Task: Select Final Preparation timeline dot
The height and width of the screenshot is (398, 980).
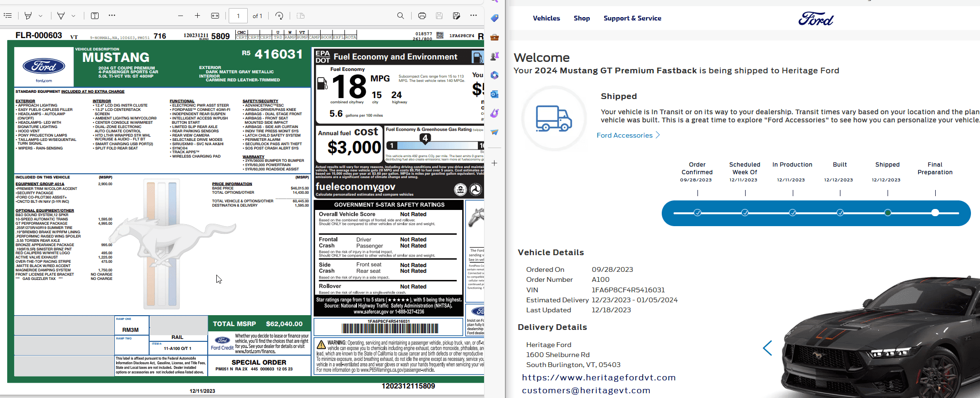Action: (935, 213)
